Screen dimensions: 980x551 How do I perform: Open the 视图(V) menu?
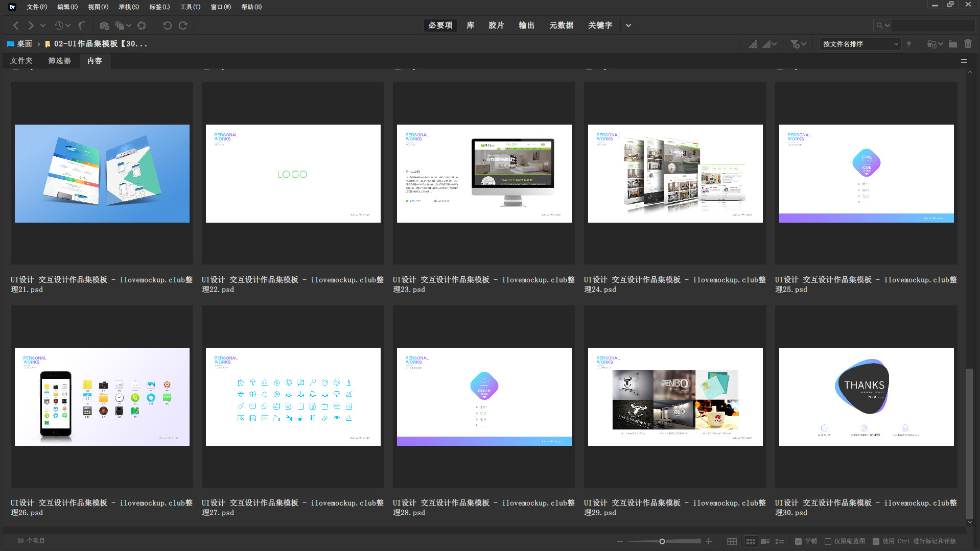pyautogui.click(x=98, y=7)
